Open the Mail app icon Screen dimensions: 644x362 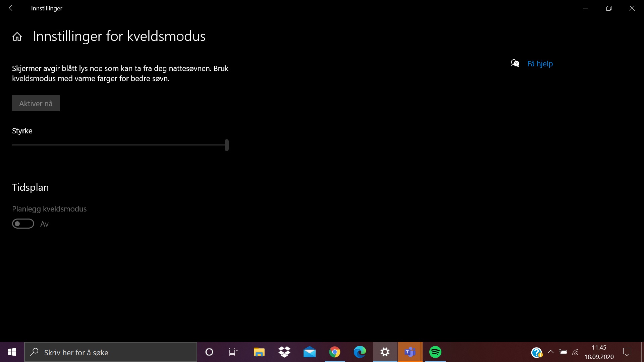pos(309,352)
